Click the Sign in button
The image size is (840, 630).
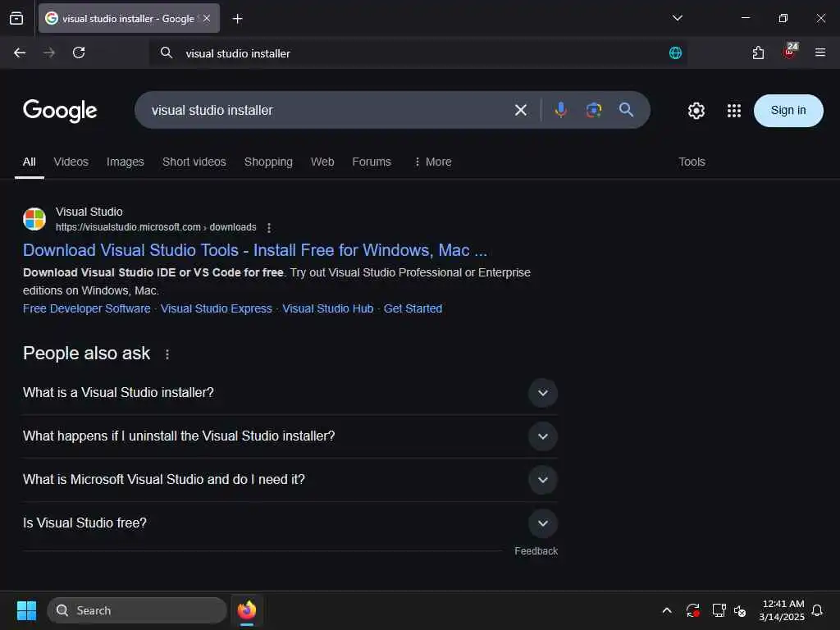pos(788,111)
